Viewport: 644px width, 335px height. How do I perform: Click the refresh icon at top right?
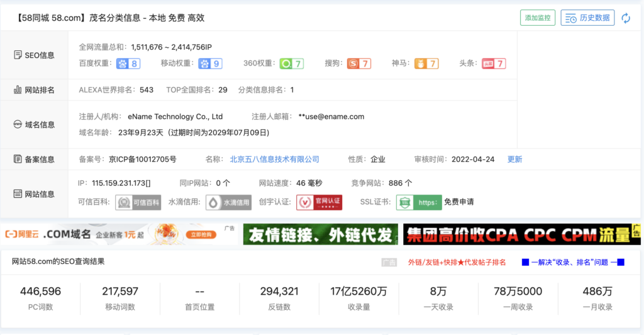pos(626,18)
